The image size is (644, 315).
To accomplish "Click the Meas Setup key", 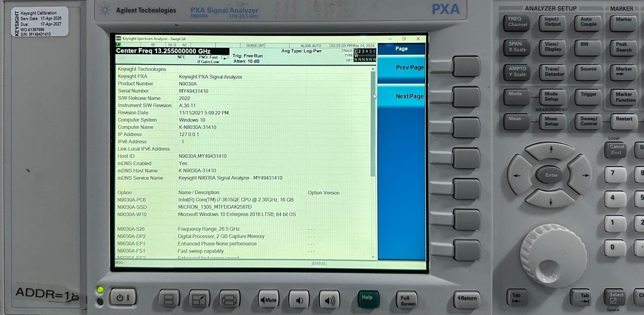I will tap(552, 122).
